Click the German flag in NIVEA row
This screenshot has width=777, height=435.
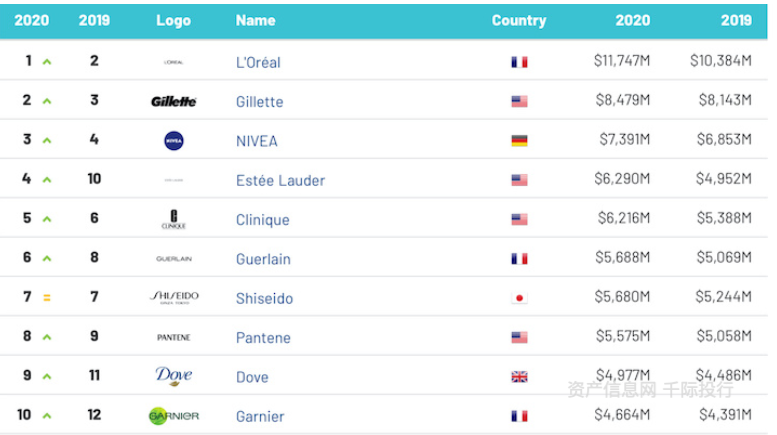(x=519, y=141)
